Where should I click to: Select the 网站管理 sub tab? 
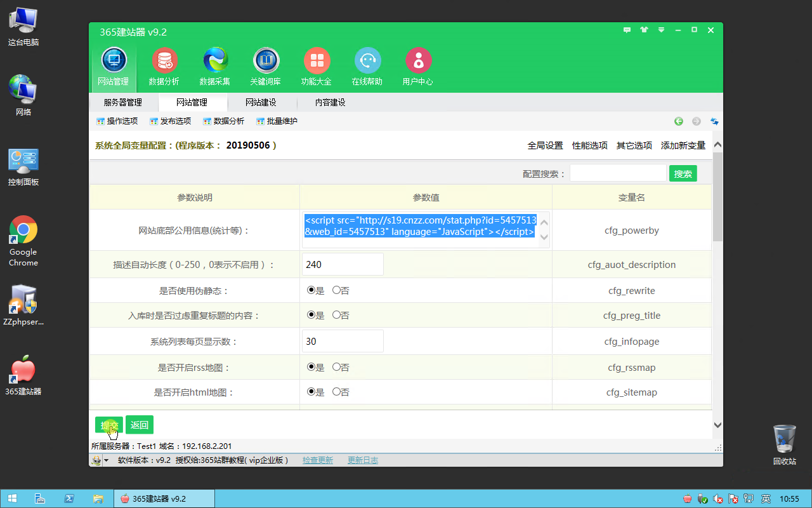pyautogui.click(x=192, y=102)
